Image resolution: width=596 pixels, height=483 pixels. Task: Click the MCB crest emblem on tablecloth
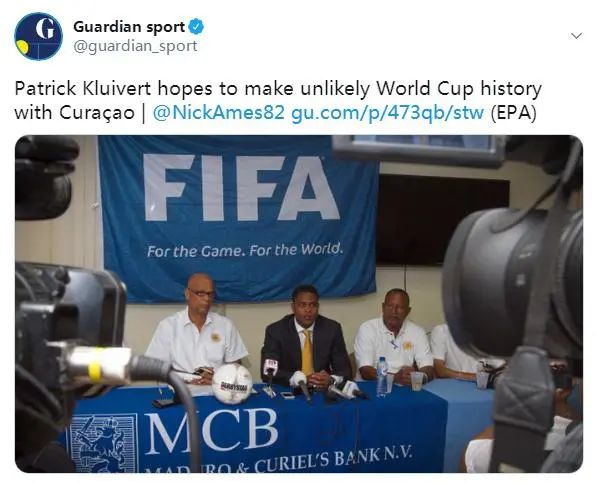[102, 443]
